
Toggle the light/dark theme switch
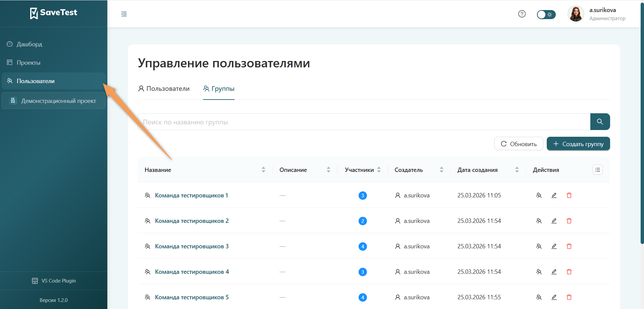click(x=546, y=14)
